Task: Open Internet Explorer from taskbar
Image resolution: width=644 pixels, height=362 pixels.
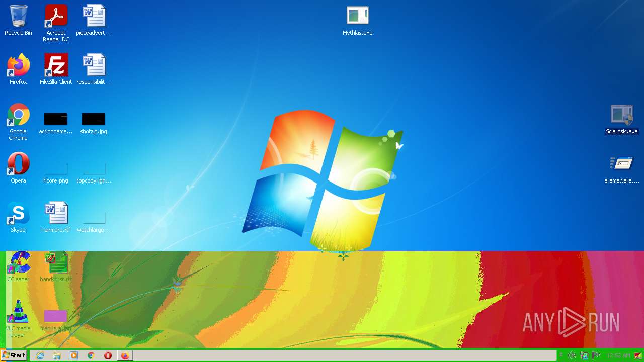Action: point(40,355)
